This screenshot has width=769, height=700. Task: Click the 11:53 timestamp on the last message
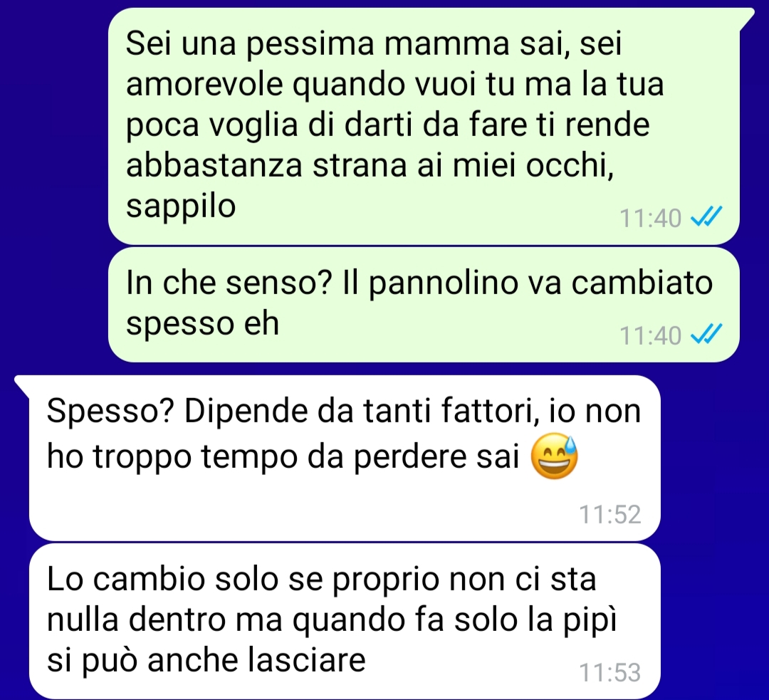610,672
